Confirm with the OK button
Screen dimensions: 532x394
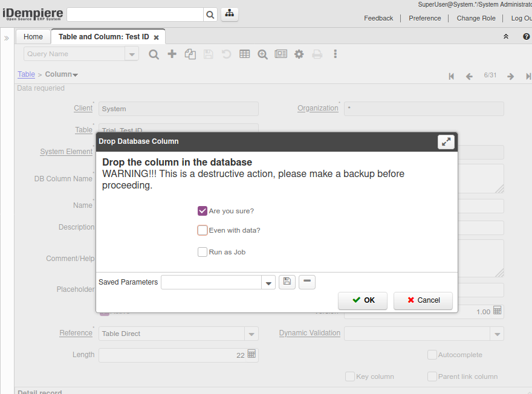[363, 300]
